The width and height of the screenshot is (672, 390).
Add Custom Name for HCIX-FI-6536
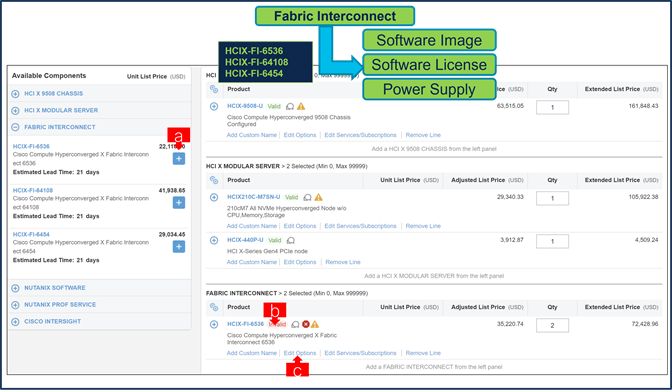point(252,353)
